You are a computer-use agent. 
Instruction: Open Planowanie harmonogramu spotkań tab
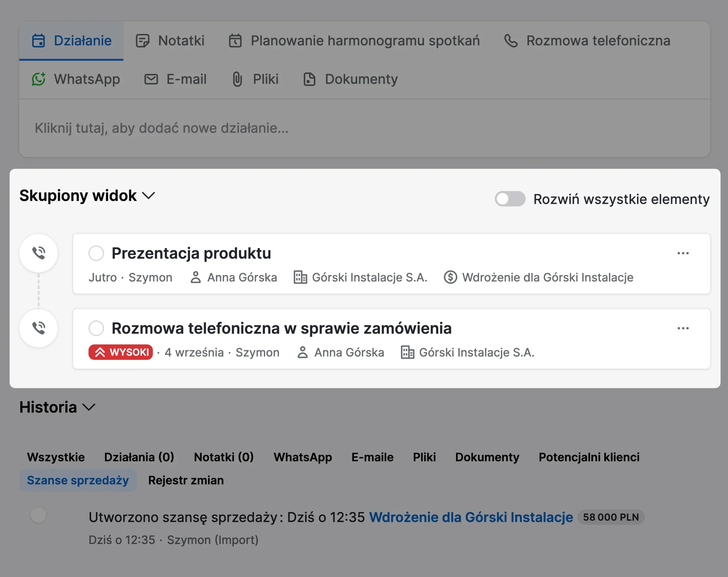354,40
